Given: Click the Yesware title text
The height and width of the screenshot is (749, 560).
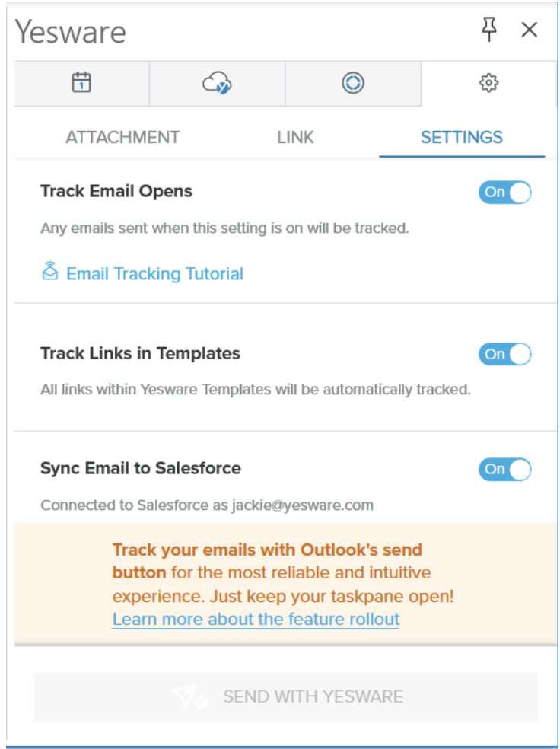Looking at the screenshot, I should click(x=71, y=32).
